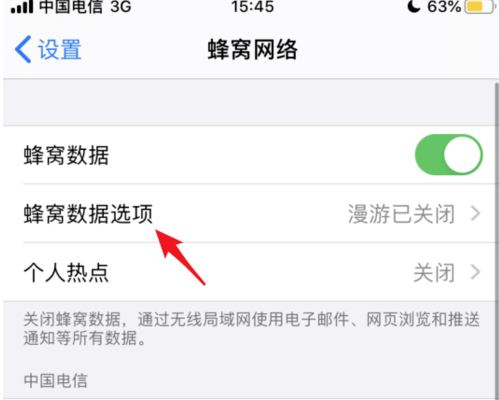Tap the Do Not Disturb moon icon
Screen dimensions: 499x400
pyautogui.click(x=414, y=6)
